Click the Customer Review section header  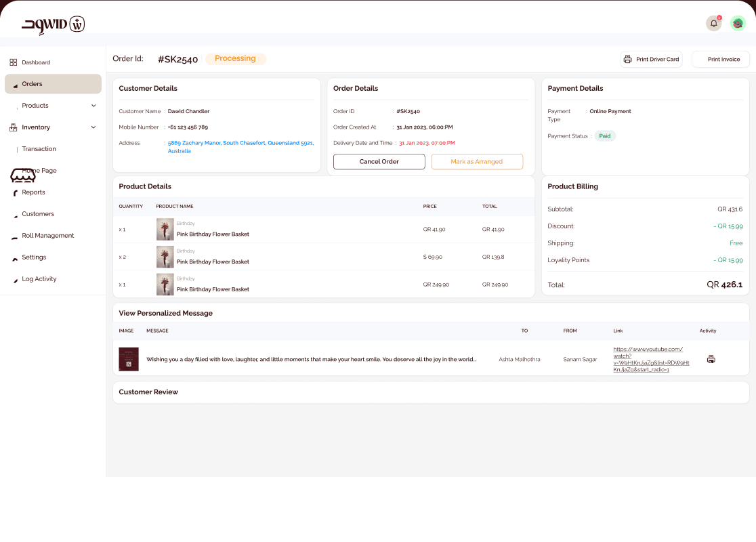pos(148,392)
